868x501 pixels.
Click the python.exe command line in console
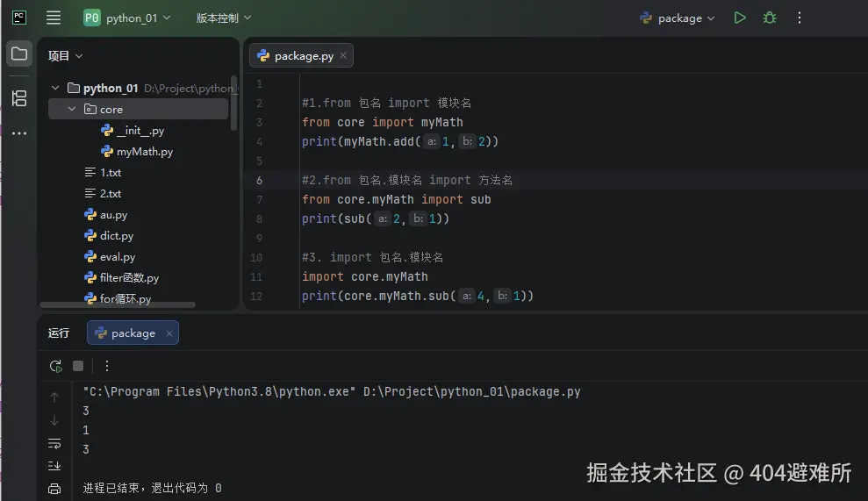pyautogui.click(x=332, y=392)
